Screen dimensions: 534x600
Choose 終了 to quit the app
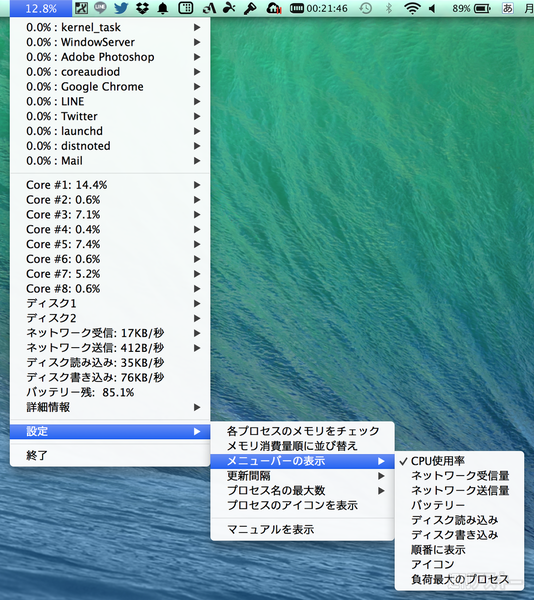coord(110,455)
